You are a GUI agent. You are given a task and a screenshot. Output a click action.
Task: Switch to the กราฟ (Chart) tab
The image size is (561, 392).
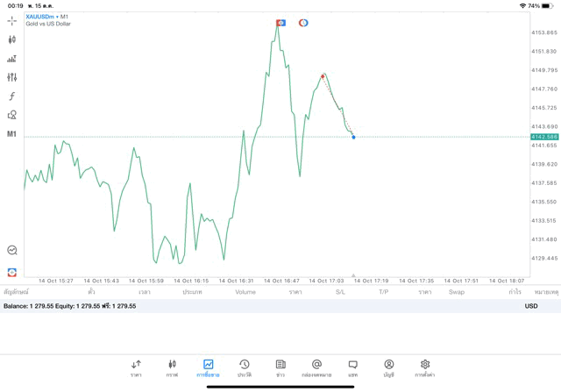pos(172,367)
